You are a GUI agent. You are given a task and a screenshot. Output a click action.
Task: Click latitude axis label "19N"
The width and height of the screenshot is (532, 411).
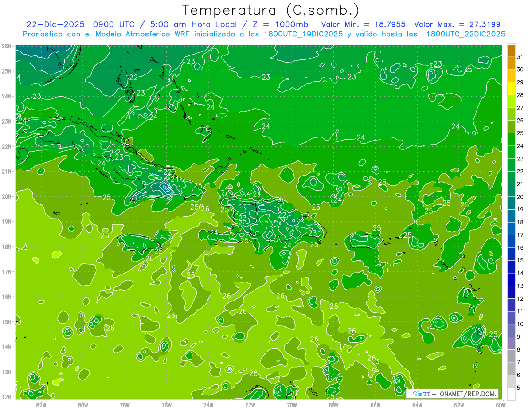click(x=6, y=221)
